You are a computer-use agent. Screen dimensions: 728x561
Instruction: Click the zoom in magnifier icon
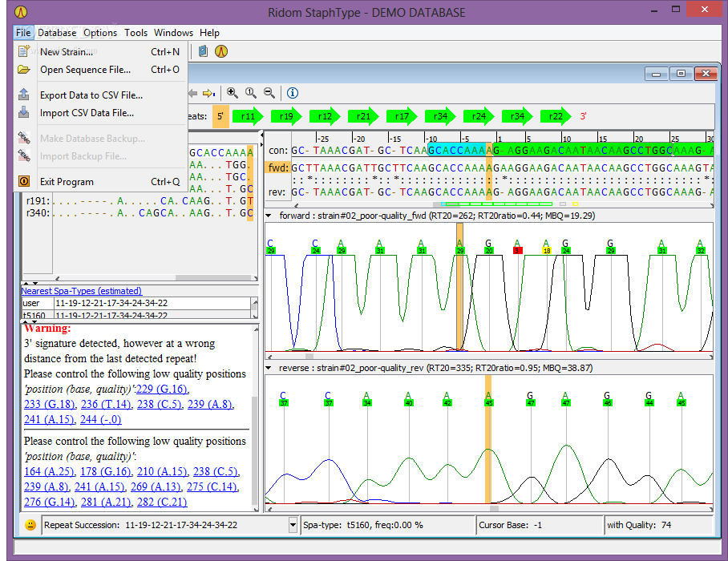pos(233,93)
